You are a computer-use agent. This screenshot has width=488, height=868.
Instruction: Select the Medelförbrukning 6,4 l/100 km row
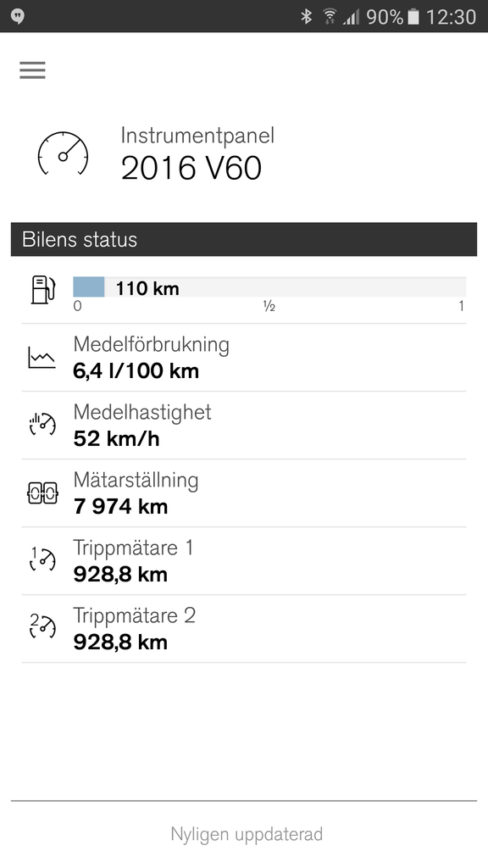[244, 358]
